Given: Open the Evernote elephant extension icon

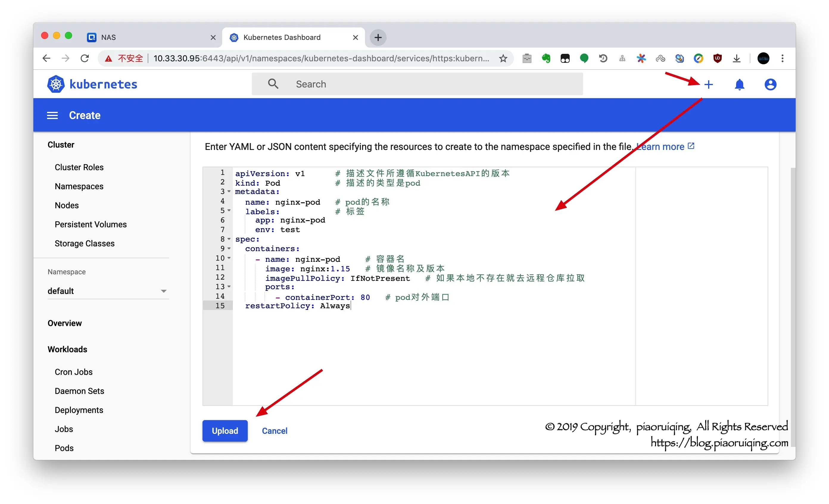Looking at the screenshot, I should [546, 59].
